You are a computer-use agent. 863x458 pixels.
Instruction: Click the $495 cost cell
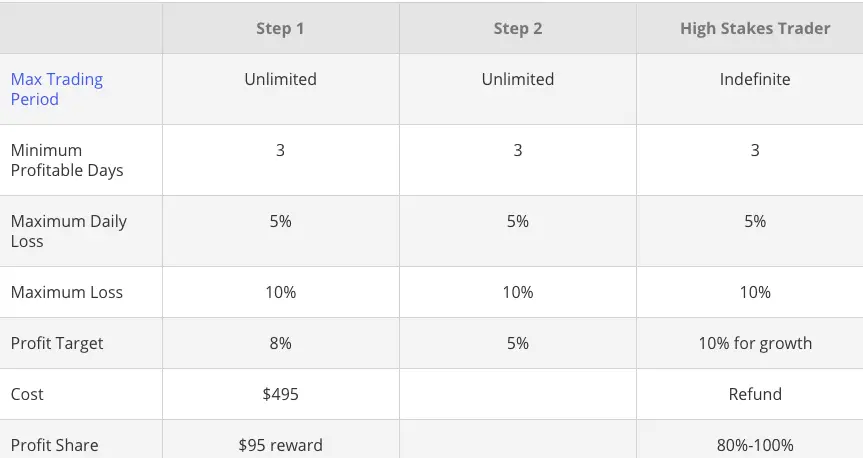[x=280, y=394]
